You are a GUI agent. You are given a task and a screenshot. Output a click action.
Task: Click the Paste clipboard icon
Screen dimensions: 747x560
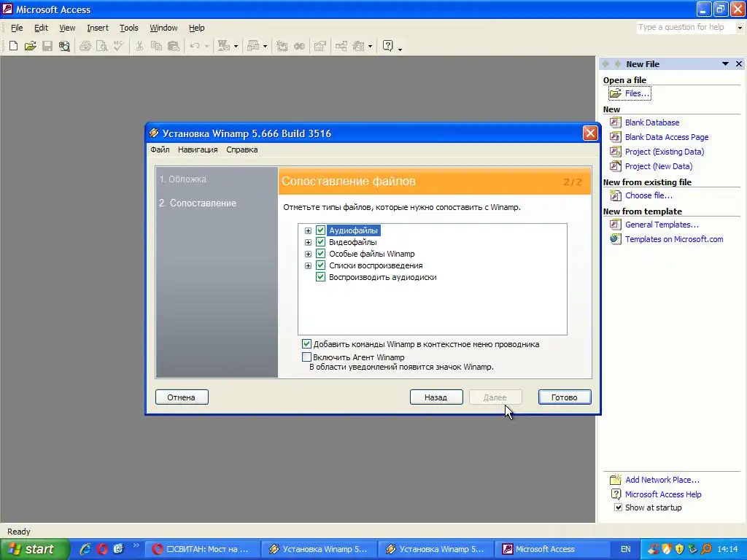tap(174, 46)
